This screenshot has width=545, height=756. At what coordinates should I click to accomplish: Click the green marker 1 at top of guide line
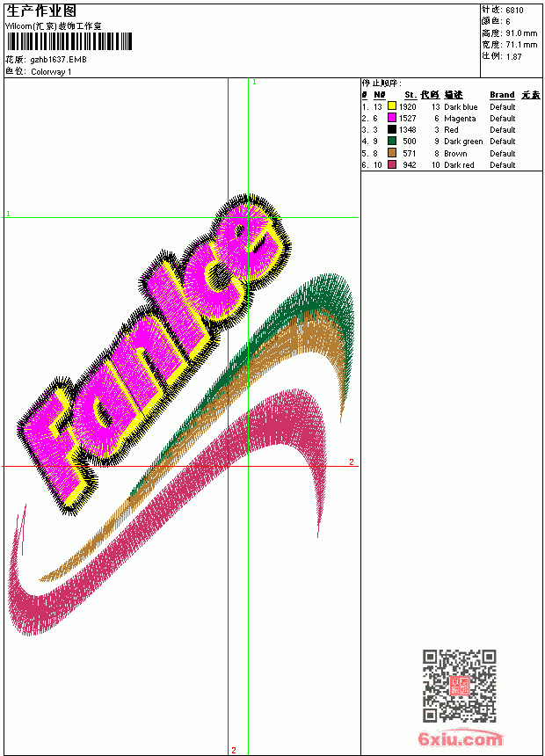255,83
